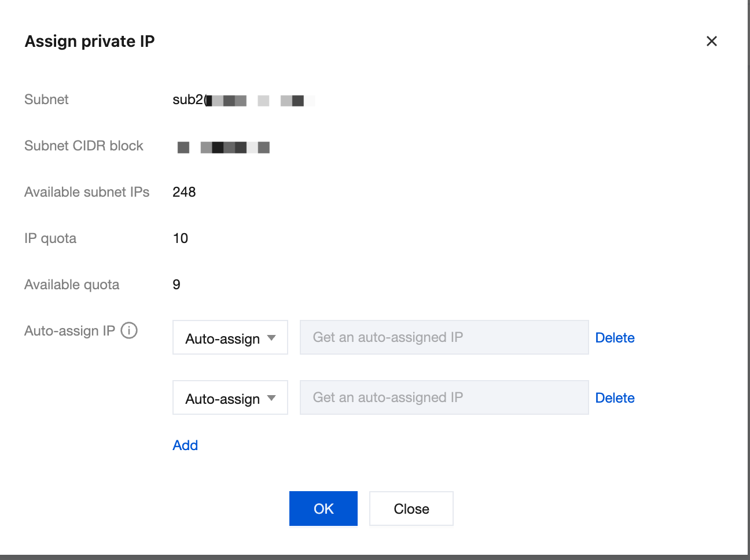This screenshot has width=750, height=560.
Task: Open the first Auto-assign dropdown
Action: (x=230, y=338)
